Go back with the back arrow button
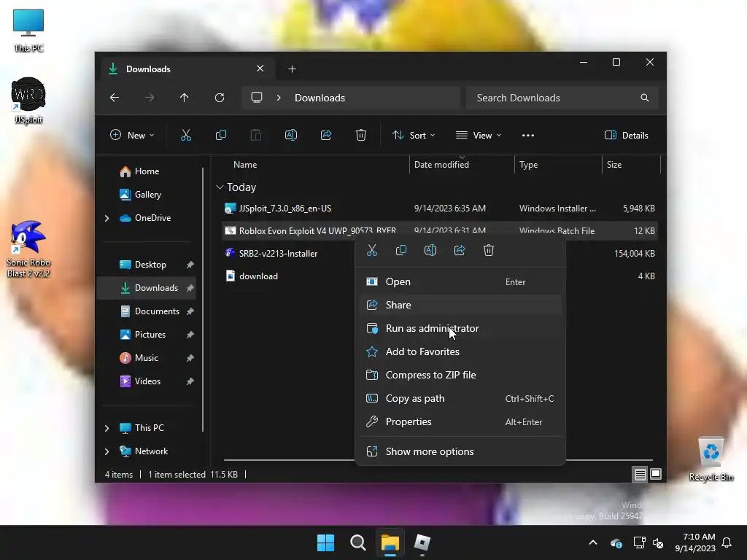The width and height of the screenshot is (747, 560). click(x=115, y=98)
